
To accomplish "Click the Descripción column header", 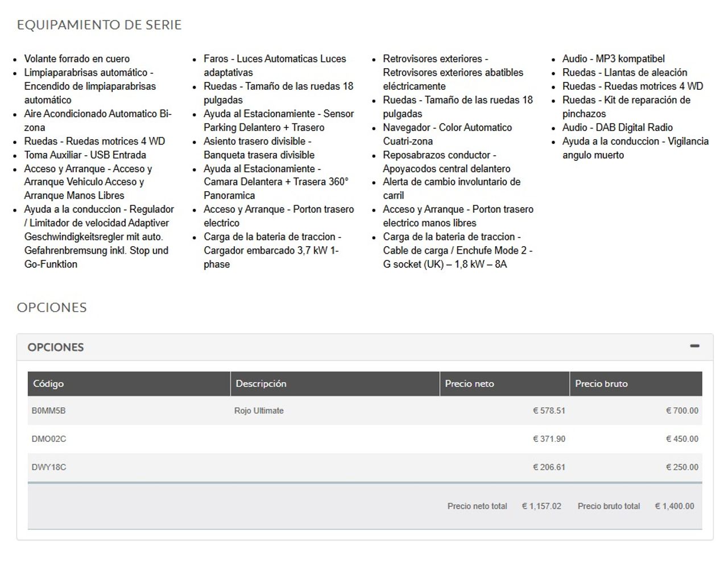I will click(261, 384).
